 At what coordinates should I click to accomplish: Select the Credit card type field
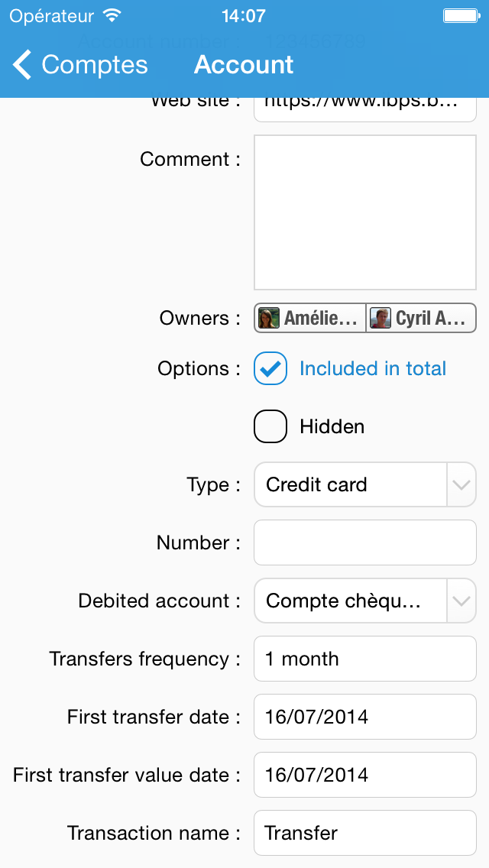point(350,484)
